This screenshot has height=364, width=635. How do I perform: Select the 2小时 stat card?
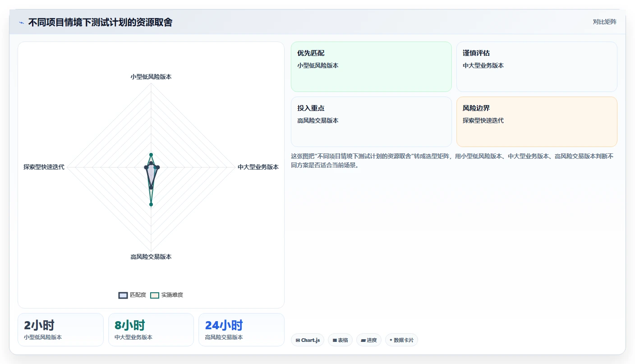tap(60, 330)
